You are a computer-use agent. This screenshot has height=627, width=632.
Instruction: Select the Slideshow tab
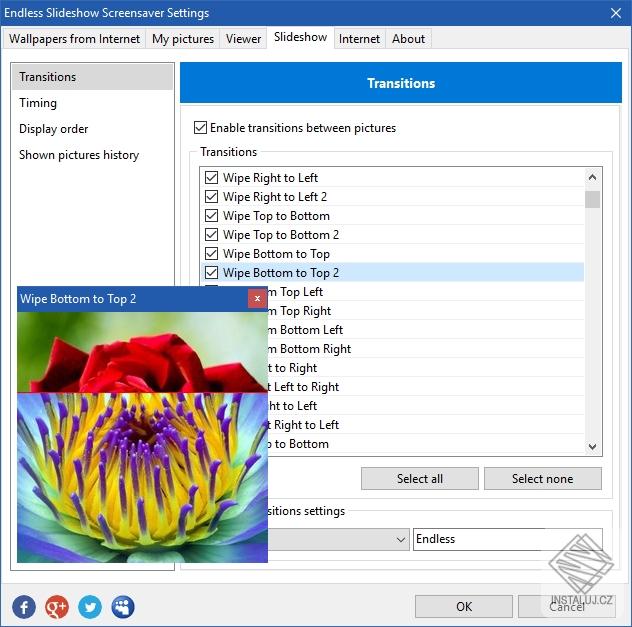300,37
